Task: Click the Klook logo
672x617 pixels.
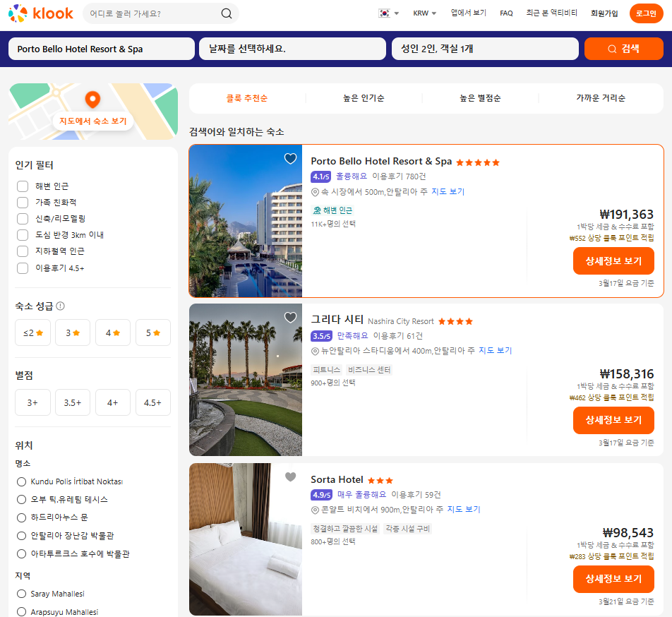Action: click(x=41, y=13)
